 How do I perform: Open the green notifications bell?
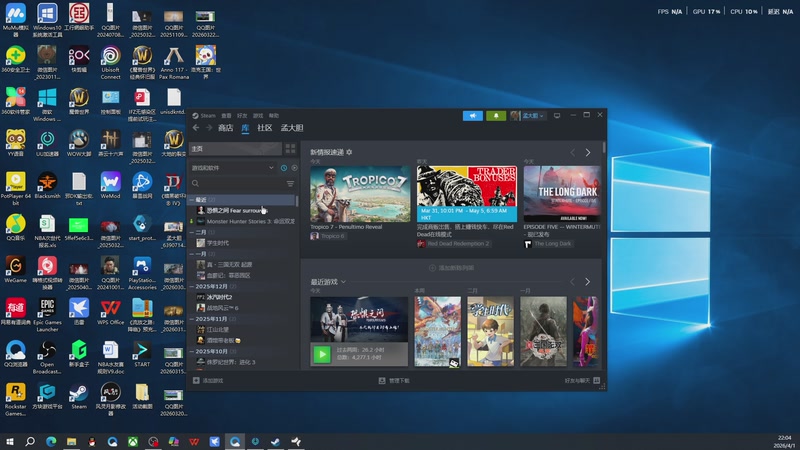point(496,116)
